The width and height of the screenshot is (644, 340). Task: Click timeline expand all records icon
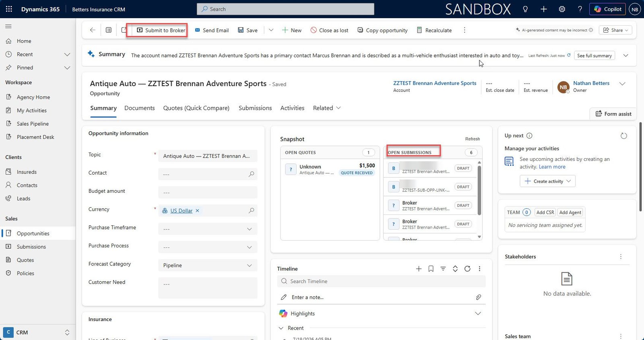[455, 269]
